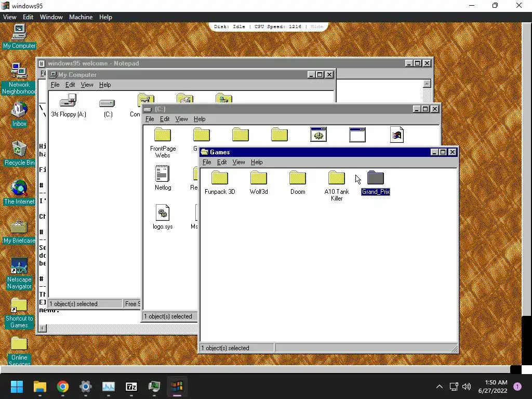Open 7-Zip from the taskbar
The image size is (532, 399).
tap(131, 387)
